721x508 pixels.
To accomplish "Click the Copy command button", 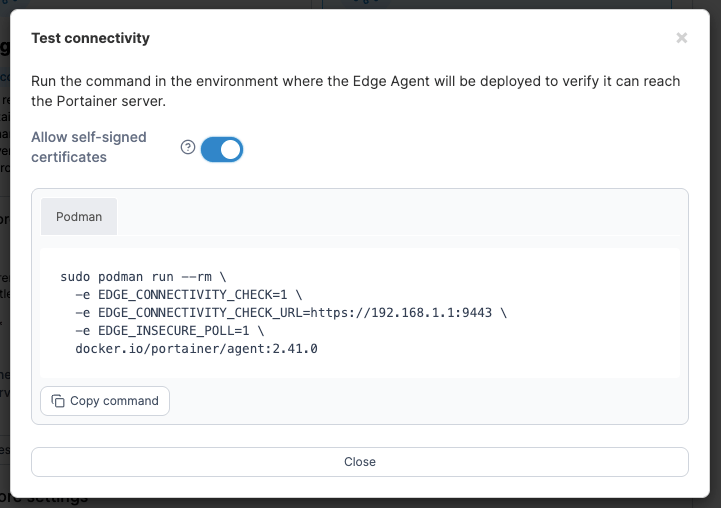I will [105, 401].
